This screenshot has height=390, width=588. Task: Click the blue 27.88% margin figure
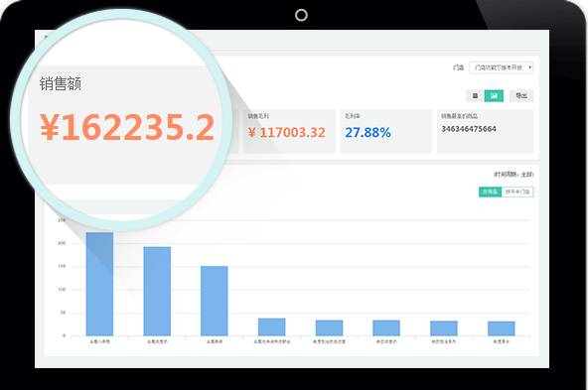click(367, 132)
